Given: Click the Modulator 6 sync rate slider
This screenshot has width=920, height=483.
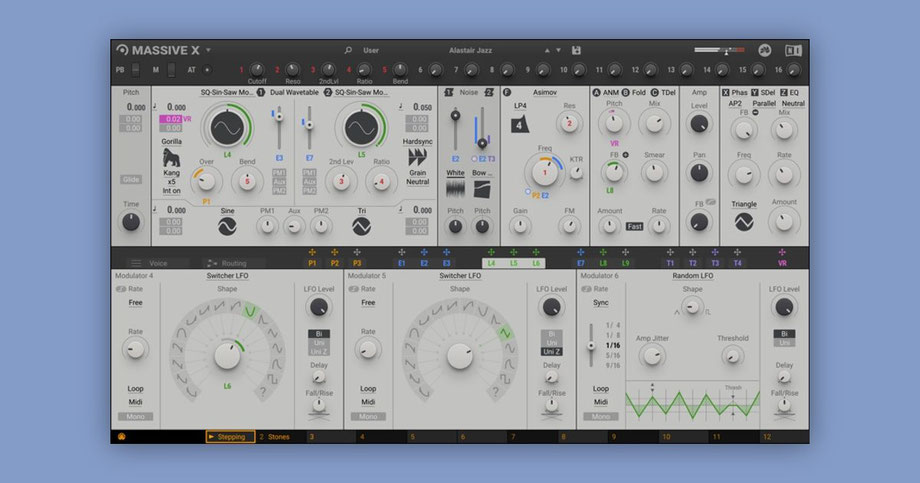Looking at the screenshot, I should tap(591, 345).
